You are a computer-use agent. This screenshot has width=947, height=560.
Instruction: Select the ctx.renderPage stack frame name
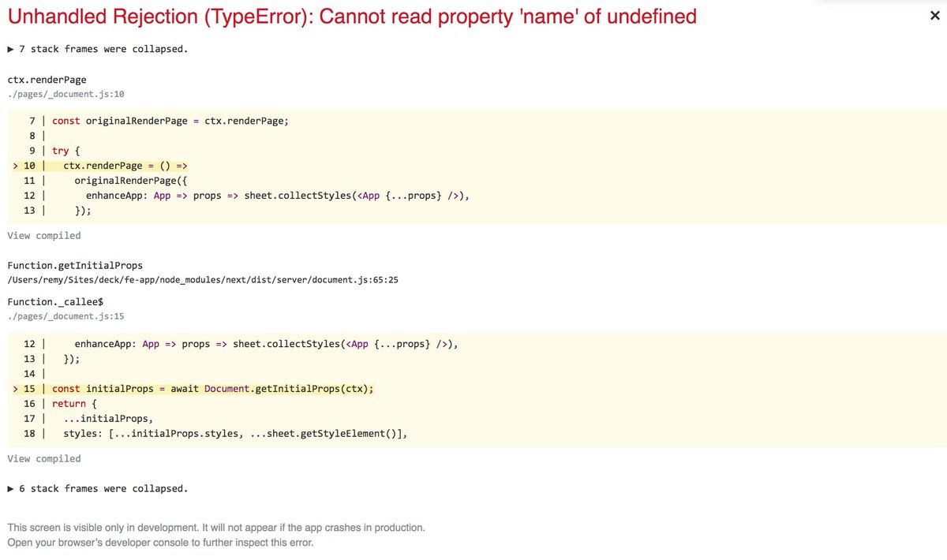coord(47,80)
